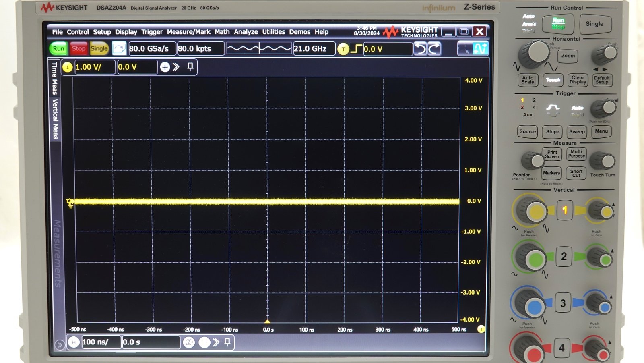Select the 21.0 GHz bandwidth field
The width and height of the screenshot is (644, 363).
point(314,49)
